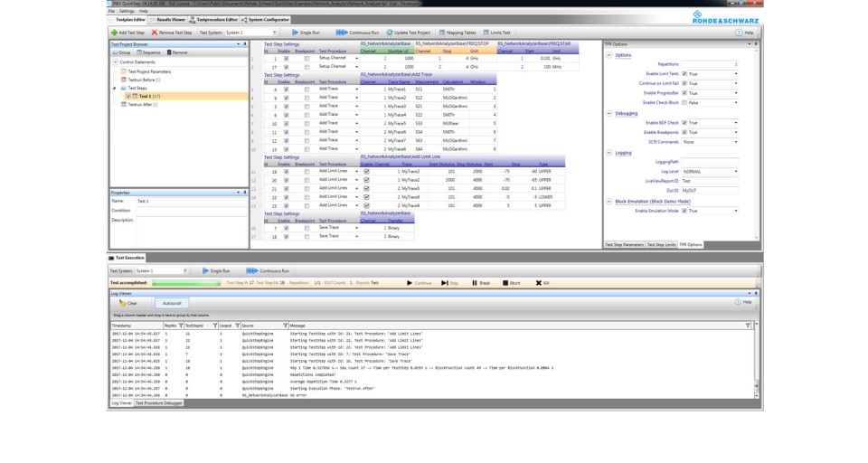Toggle Enable checkbox for step Id 1
Image resolution: width=868 pixels, height=463 pixels.
tap(287, 59)
